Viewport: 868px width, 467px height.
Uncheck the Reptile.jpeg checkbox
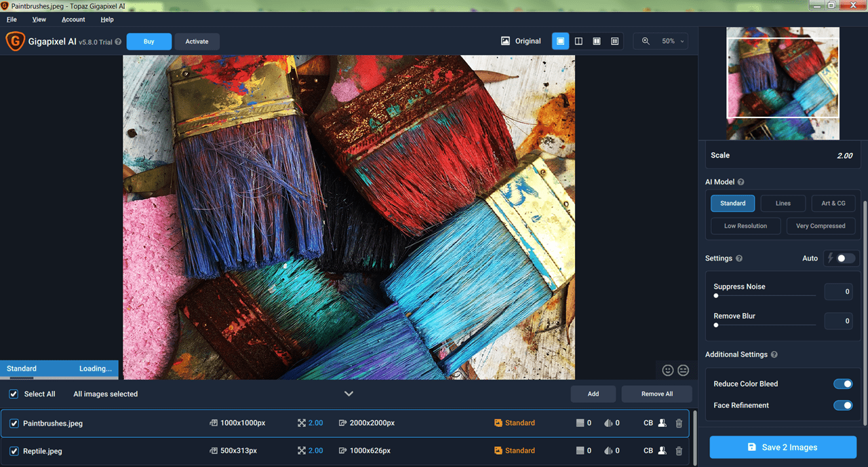[x=14, y=451]
